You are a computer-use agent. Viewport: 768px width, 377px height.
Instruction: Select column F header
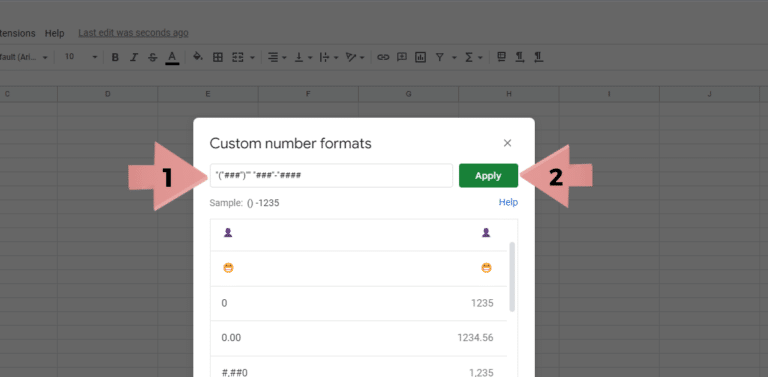point(308,94)
